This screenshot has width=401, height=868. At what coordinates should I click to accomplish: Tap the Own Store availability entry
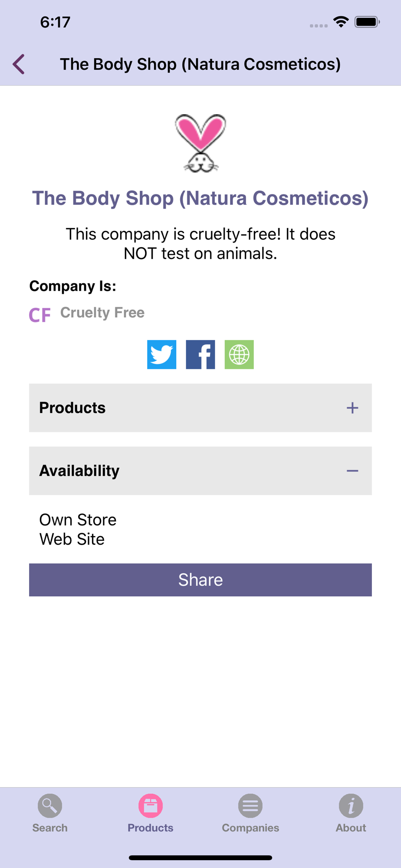coord(78,520)
